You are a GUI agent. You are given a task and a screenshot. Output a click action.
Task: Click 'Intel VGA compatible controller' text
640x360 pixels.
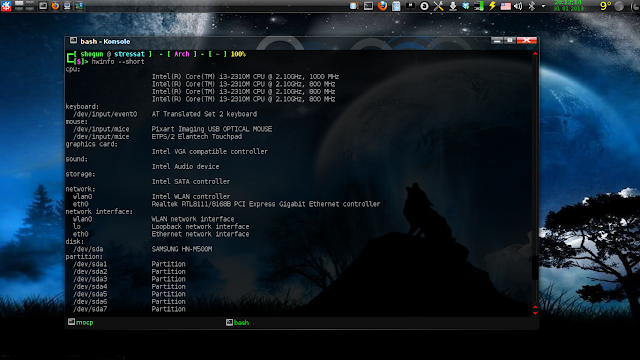(210, 151)
